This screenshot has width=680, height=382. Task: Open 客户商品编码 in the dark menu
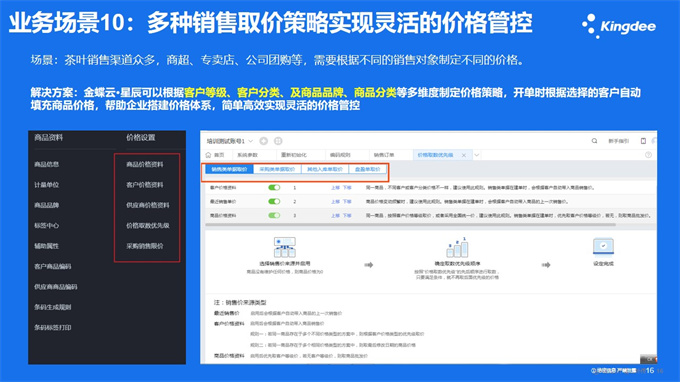[x=53, y=266]
